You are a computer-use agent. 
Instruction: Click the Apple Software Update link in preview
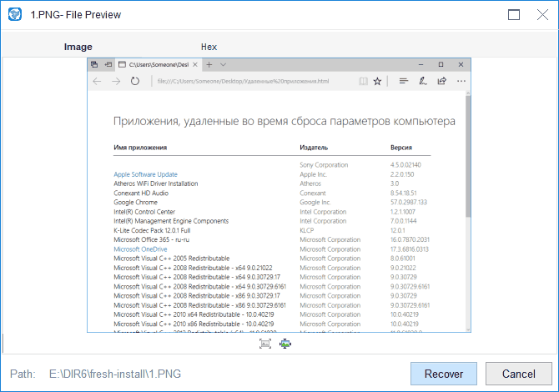point(145,174)
